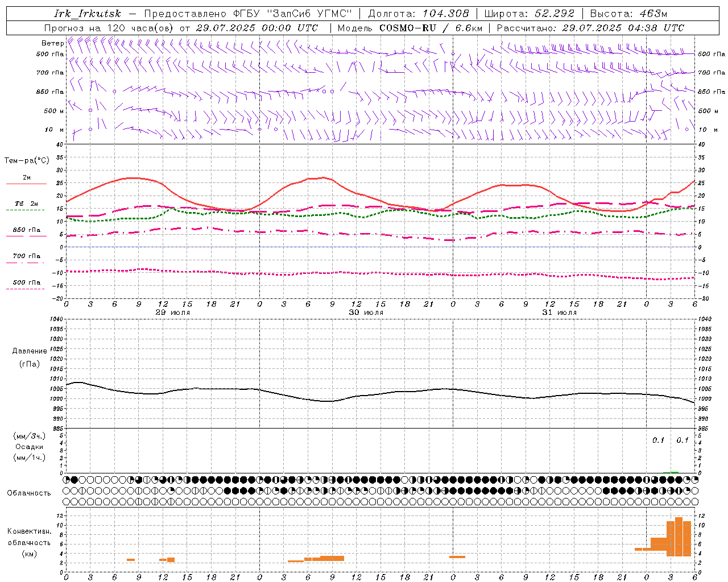The height and width of the screenshot is (582, 728).
Task: Click the (мм/3ч.) precipitation unit label
Action: (30, 436)
